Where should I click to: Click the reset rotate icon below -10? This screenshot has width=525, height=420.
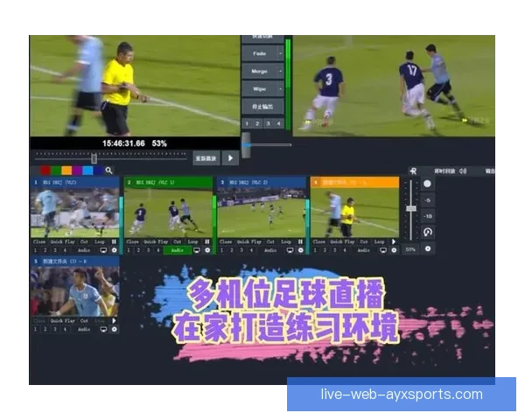(x=427, y=232)
